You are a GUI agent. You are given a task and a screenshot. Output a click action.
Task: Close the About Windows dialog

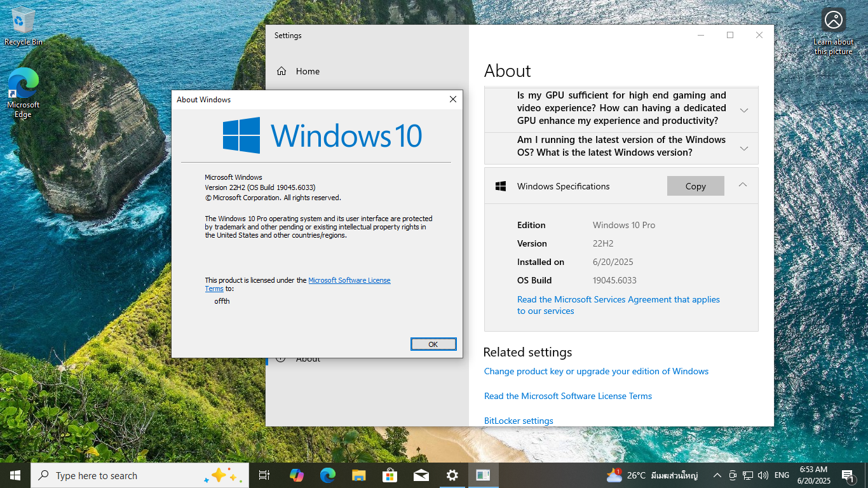(x=453, y=100)
